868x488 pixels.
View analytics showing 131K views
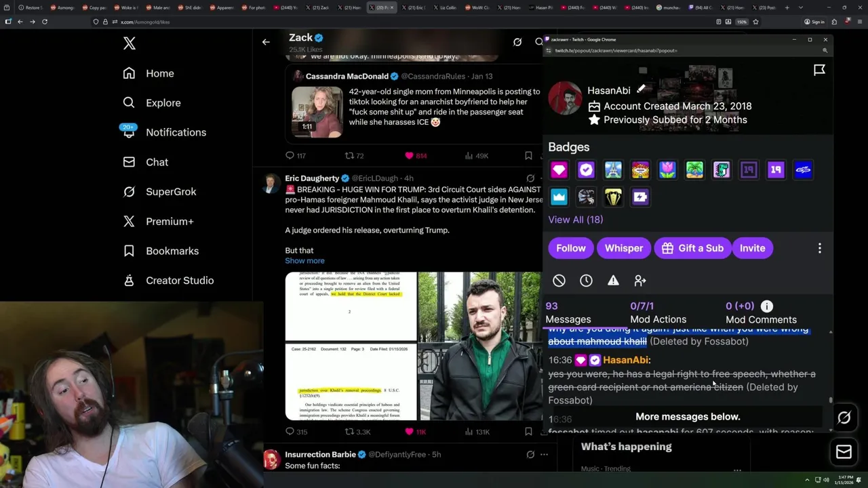477,432
